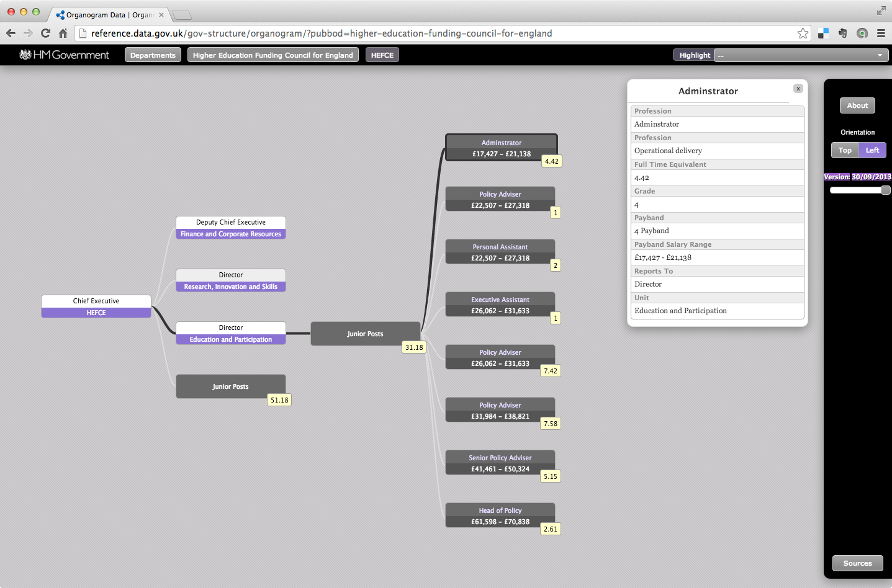Screen dimensions: 892x588
Task: Select the Head of Policy node
Action: [x=500, y=515]
